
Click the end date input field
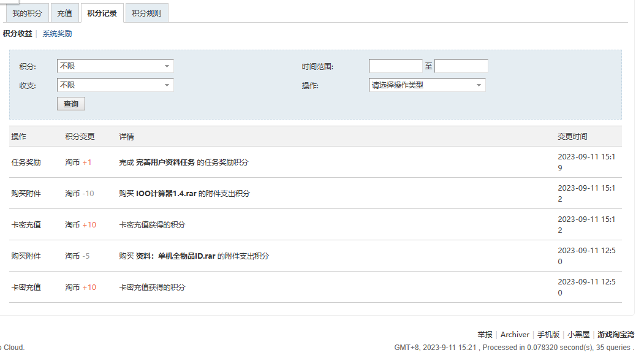[461, 66]
